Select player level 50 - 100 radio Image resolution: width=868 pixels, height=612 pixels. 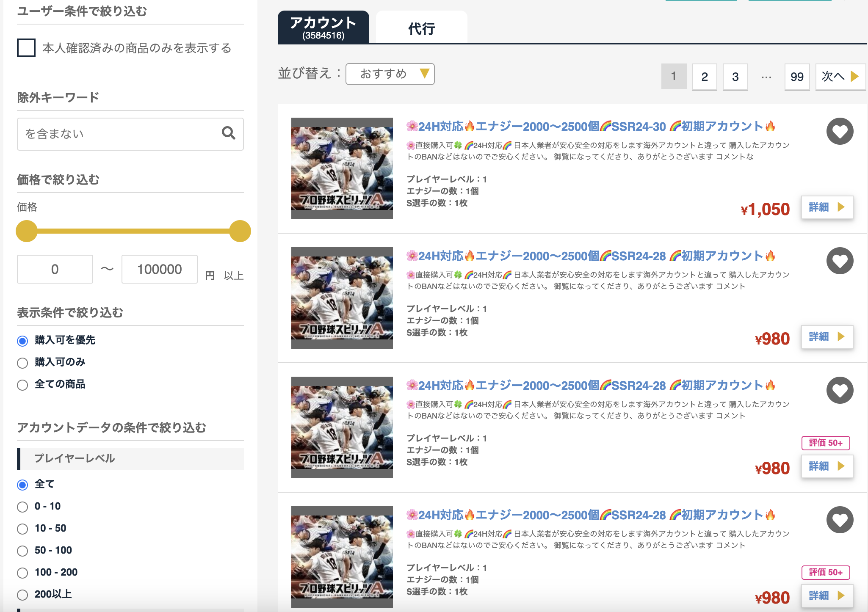click(22, 551)
